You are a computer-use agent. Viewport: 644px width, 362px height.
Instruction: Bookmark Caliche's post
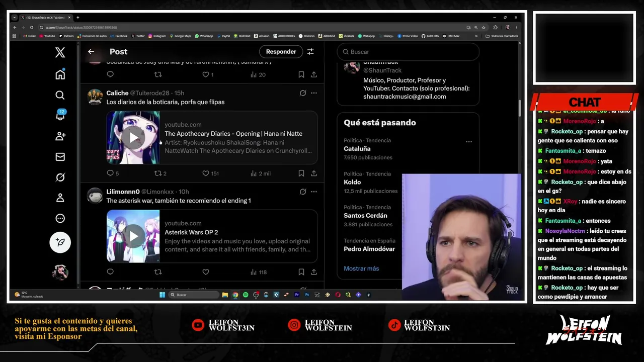point(301,173)
